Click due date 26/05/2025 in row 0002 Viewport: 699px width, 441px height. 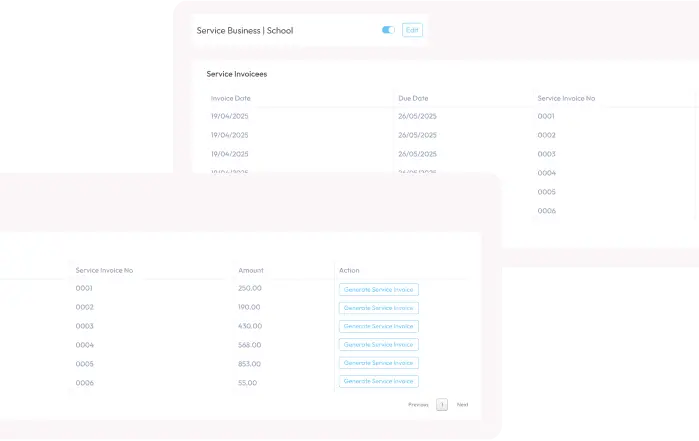tap(417, 135)
